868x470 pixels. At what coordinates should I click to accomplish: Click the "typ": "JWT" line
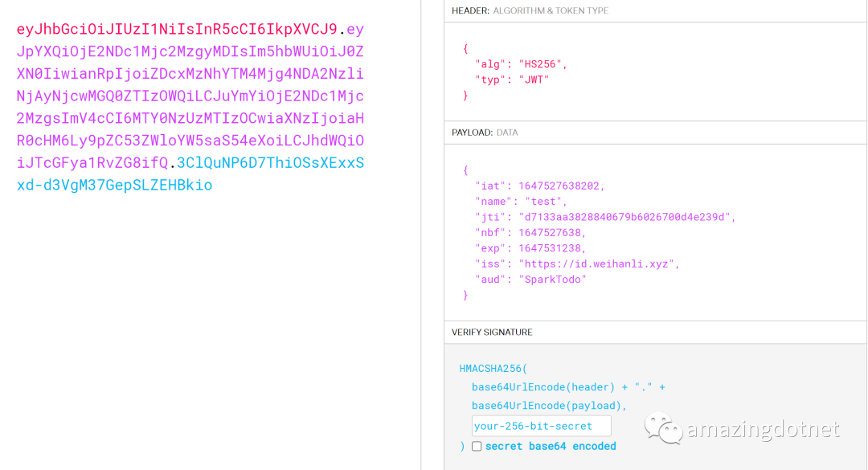tap(512, 80)
